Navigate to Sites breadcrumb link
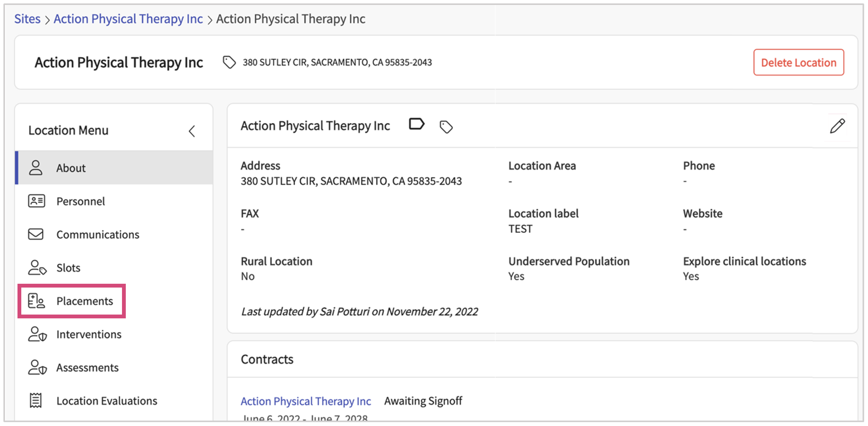 [x=27, y=19]
